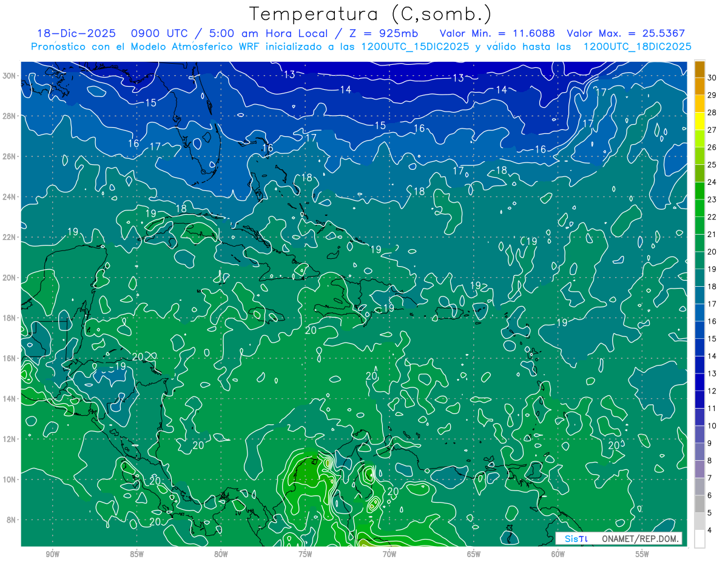Click the "28N" latitude axis label
Screen dimensions: 728x562
coord(9,116)
